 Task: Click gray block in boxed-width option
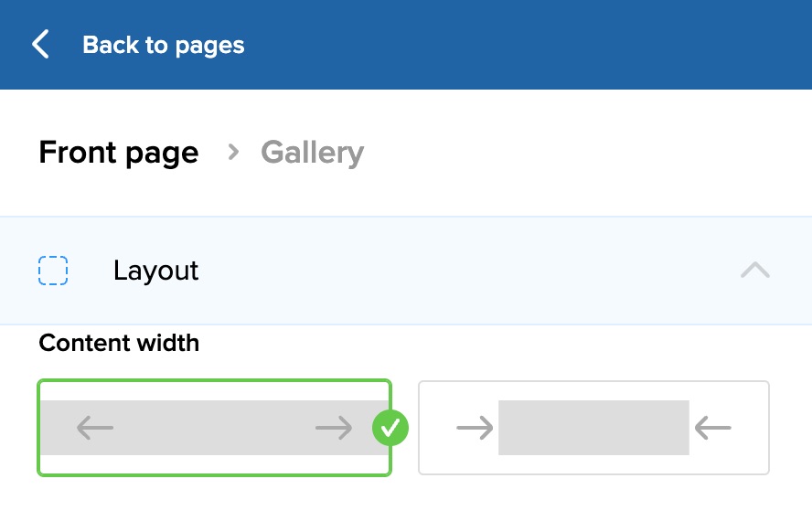(x=593, y=427)
